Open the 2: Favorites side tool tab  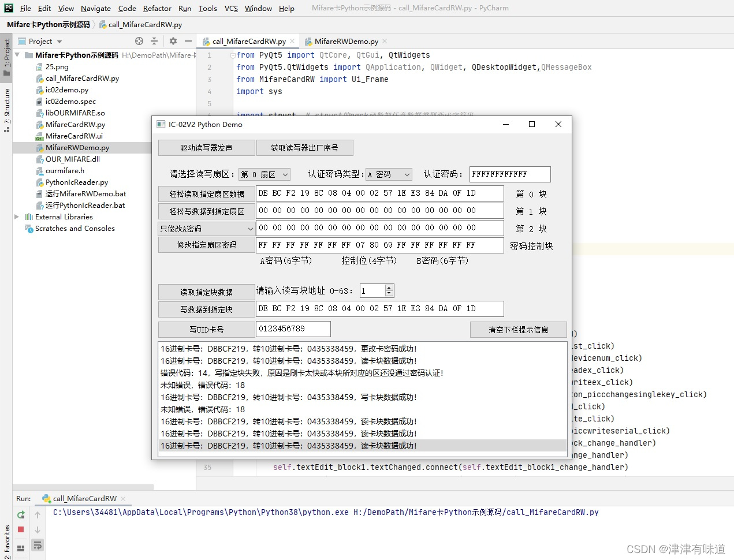point(6,542)
